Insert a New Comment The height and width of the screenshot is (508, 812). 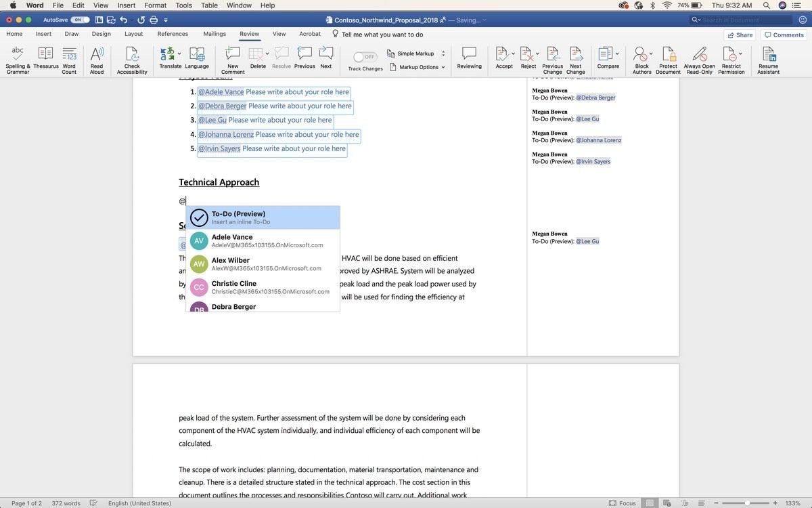[232, 59]
